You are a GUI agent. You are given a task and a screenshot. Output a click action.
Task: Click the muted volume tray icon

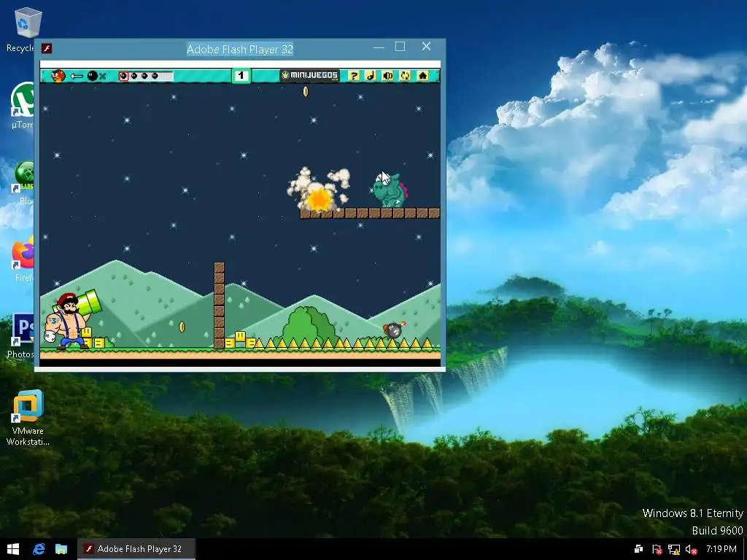point(692,549)
